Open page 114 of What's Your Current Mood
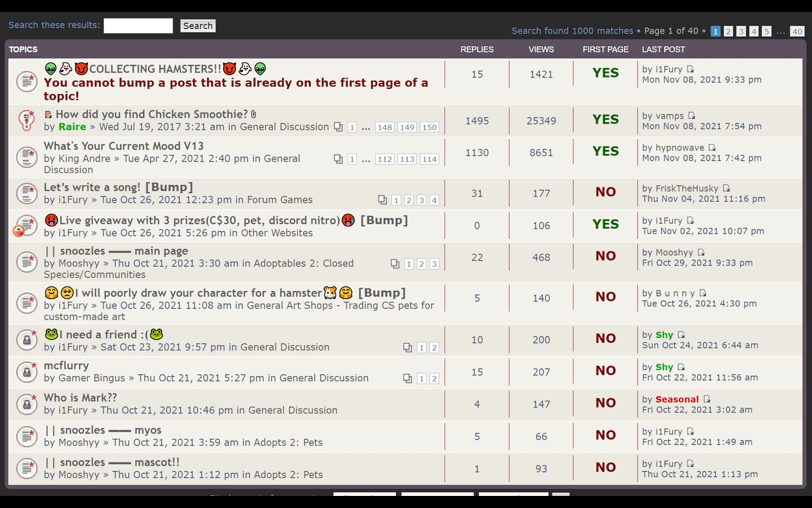This screenshot has width=812, height=508. click(429, 159)
